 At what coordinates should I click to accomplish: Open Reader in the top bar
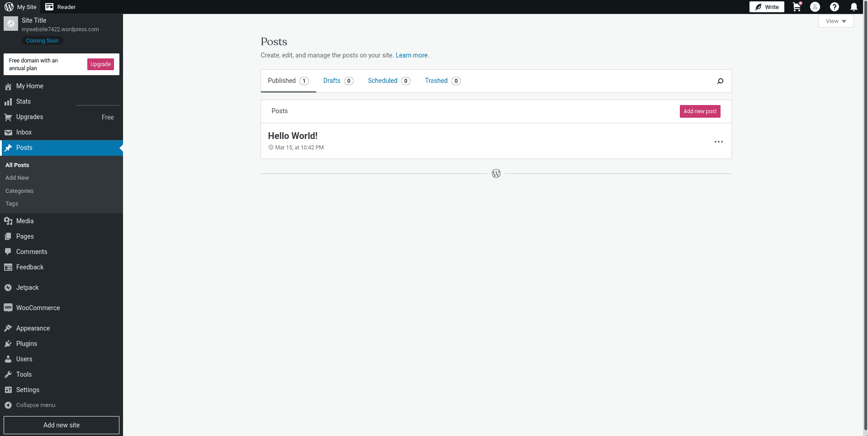(61, 7)
